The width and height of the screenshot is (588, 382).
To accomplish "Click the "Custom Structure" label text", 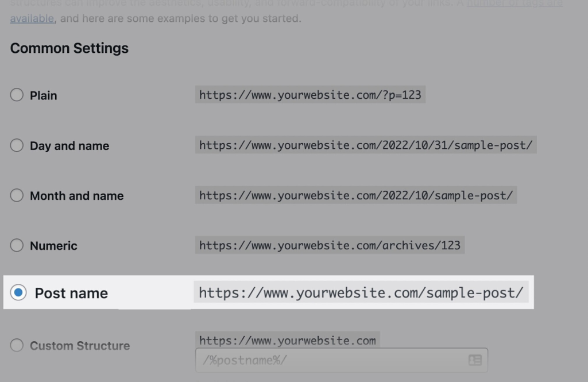I will coord(80,346).
